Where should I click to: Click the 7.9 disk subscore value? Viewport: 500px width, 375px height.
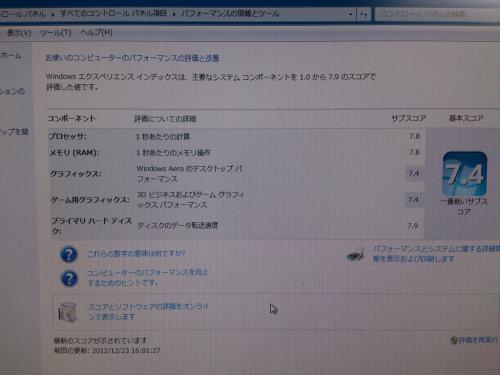413,226
